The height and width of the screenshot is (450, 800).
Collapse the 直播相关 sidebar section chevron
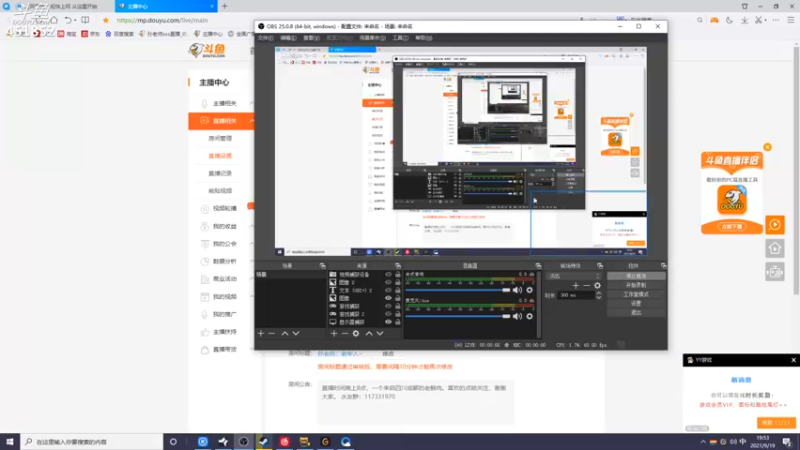pos(252,121)
